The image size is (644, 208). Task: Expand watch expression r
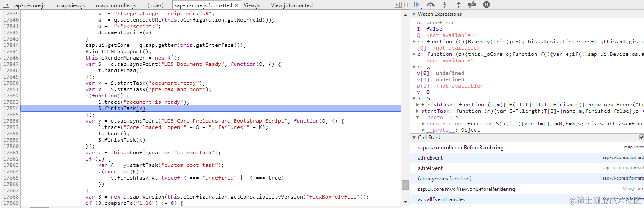point(414,67)
